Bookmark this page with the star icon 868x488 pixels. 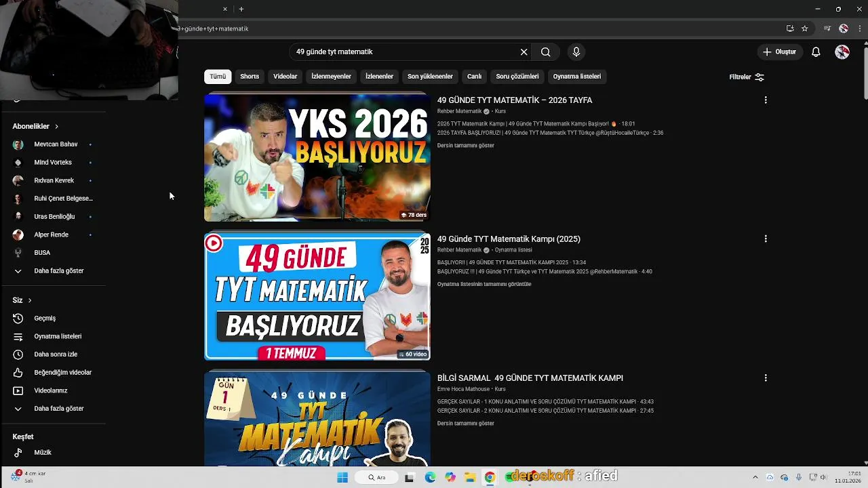(x=805, y=28)
